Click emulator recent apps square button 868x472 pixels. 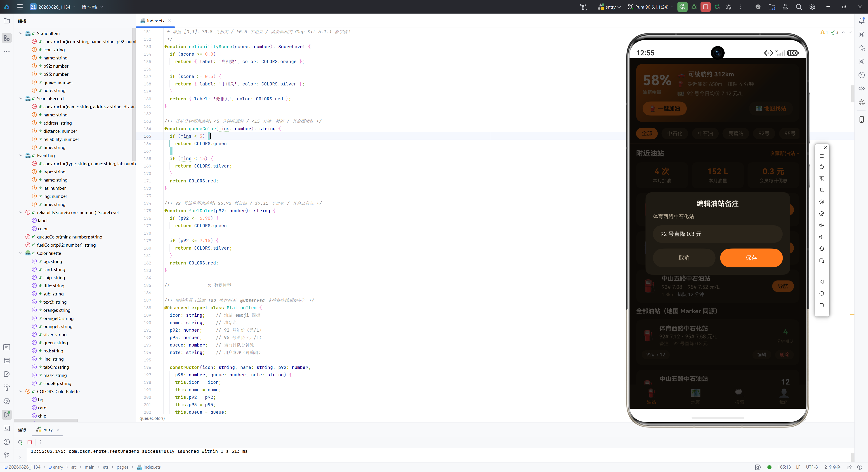tap(821, 305)
